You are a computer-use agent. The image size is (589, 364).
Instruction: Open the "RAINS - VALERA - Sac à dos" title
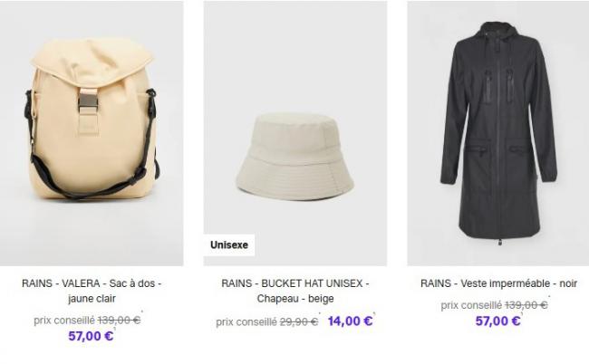pos(92,291)
